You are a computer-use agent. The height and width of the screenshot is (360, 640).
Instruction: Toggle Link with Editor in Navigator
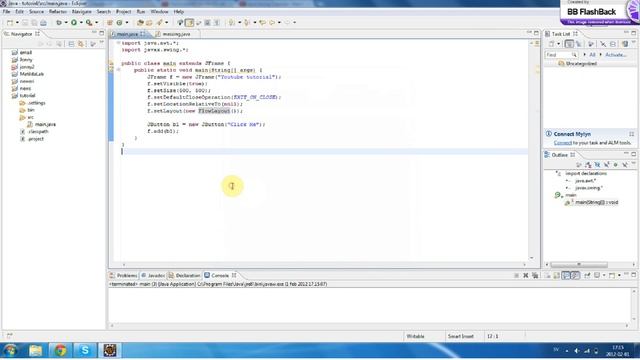point(81,44)
